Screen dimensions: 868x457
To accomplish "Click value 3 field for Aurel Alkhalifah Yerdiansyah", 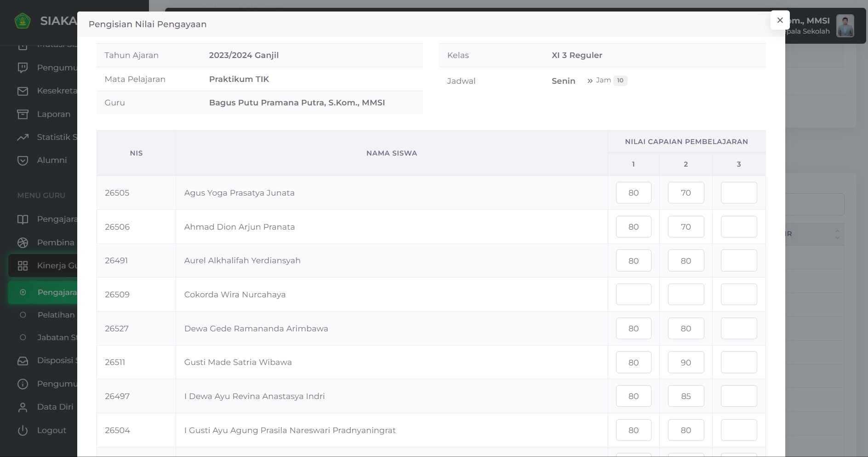I will click(739, 260).
